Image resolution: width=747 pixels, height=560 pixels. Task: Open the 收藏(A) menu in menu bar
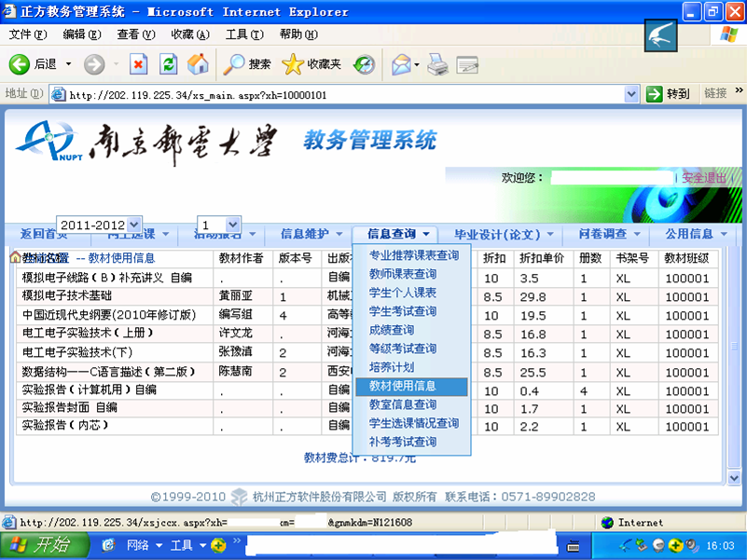pos(189,34)
